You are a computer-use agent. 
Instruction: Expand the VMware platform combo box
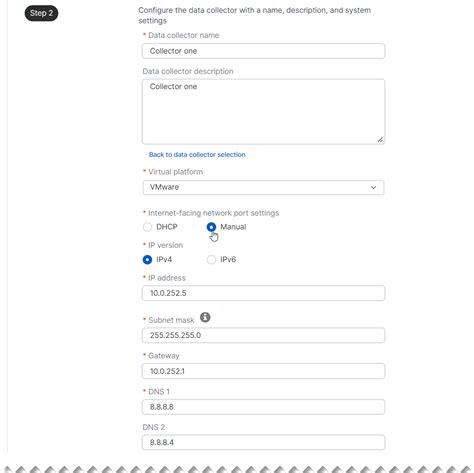[x=263, y=187]
